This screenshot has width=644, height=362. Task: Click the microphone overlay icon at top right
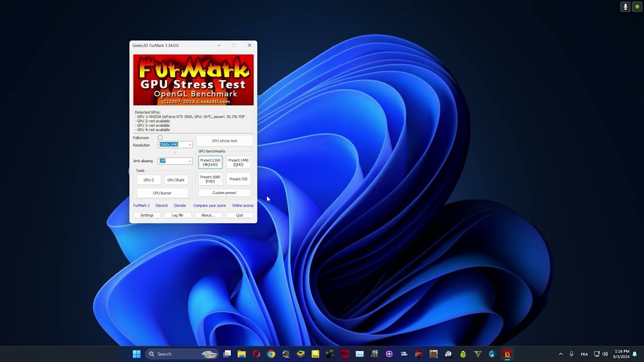(625, 7)
